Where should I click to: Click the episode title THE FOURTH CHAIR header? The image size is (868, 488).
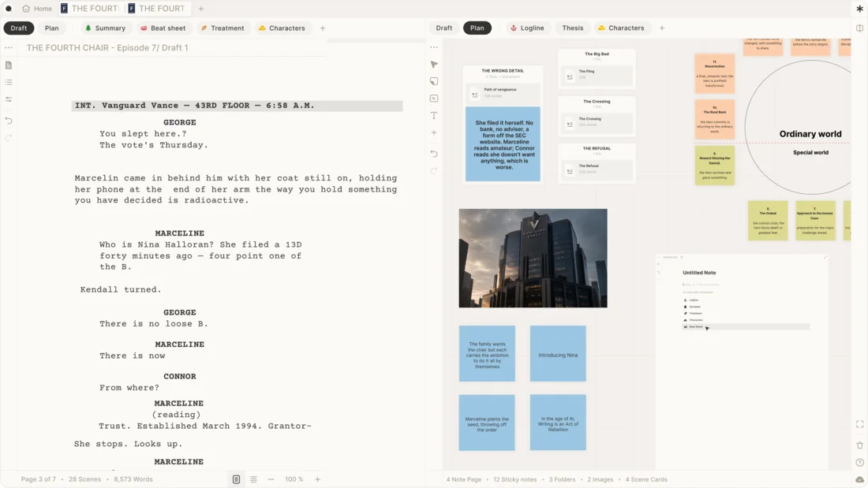107,47
